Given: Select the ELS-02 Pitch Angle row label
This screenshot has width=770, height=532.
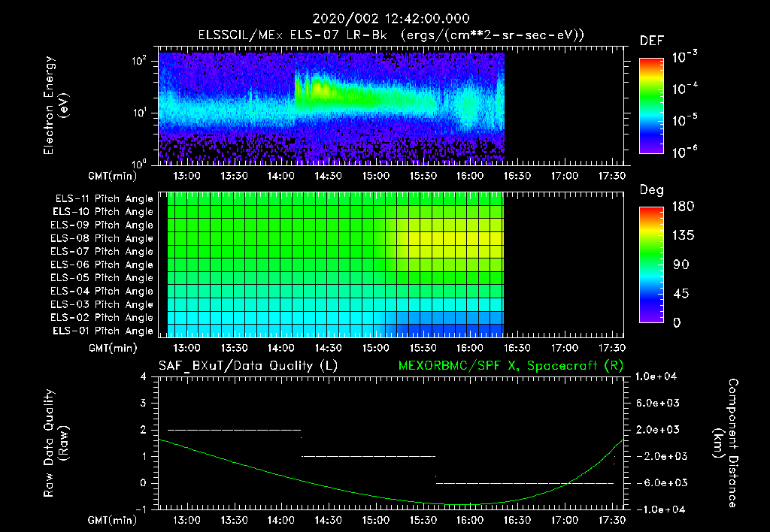Looking at the screenshot, I should (x=102, y=318).
